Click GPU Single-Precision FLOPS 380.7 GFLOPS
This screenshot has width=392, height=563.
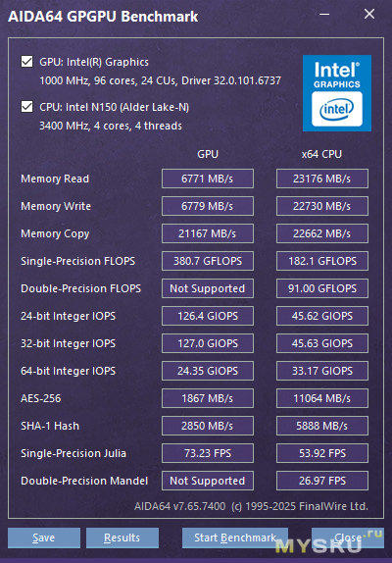pyautogui.click(x=208, y=261)
